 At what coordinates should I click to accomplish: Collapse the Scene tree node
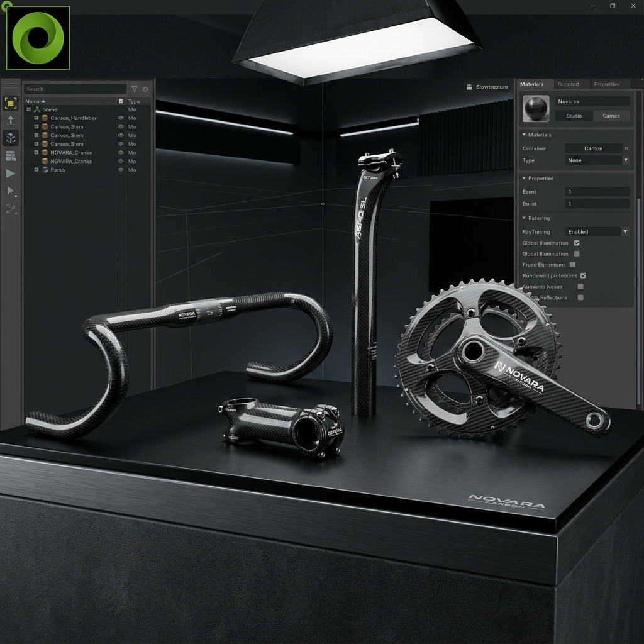[x=28, y=109]
